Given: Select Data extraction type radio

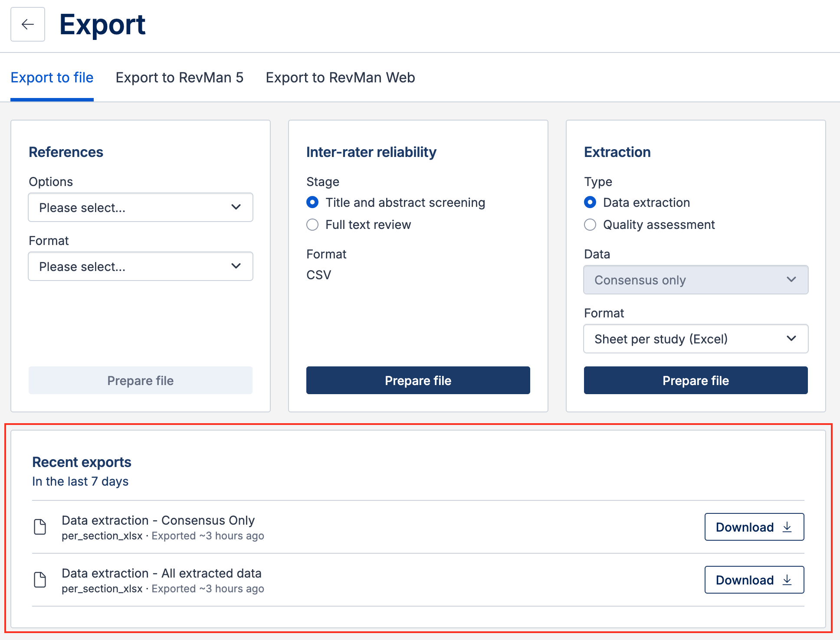Looking at the screenshot, I should coord(590,202).
